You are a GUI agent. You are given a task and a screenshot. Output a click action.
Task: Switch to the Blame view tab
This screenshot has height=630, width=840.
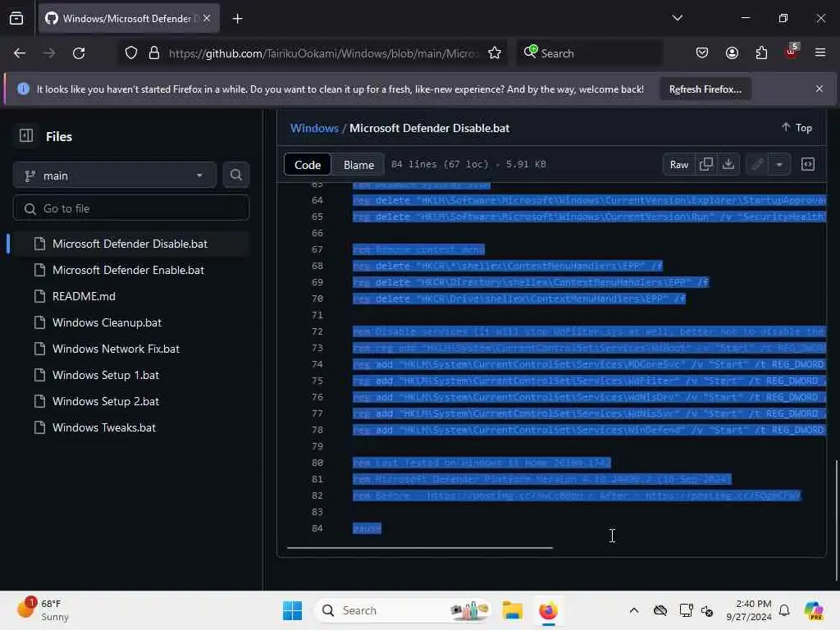click(358, 164)
